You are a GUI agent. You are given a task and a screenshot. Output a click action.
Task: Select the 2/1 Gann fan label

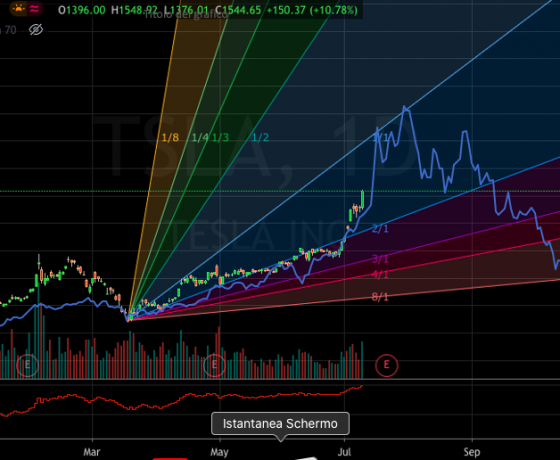[380, 229]
